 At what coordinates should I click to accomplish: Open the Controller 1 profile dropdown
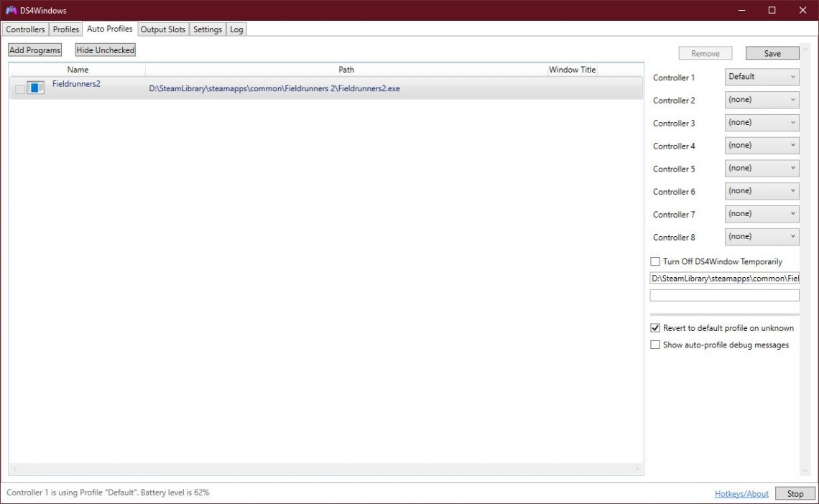(762, 77)
